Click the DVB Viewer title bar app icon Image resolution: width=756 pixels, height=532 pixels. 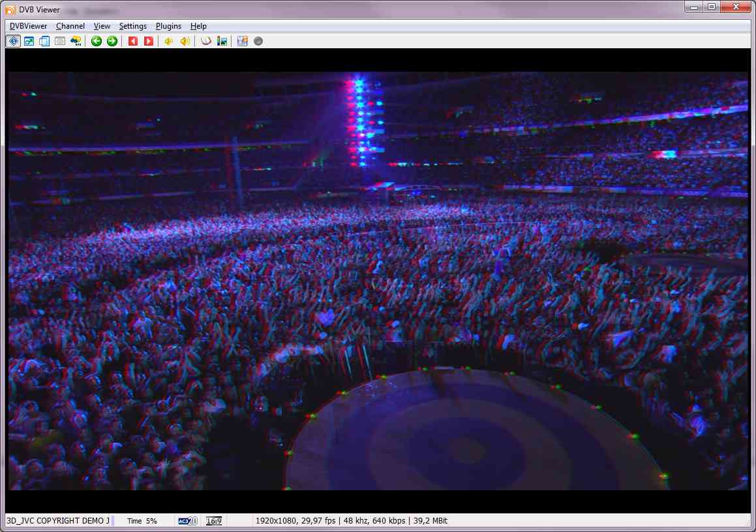point(10,10)
